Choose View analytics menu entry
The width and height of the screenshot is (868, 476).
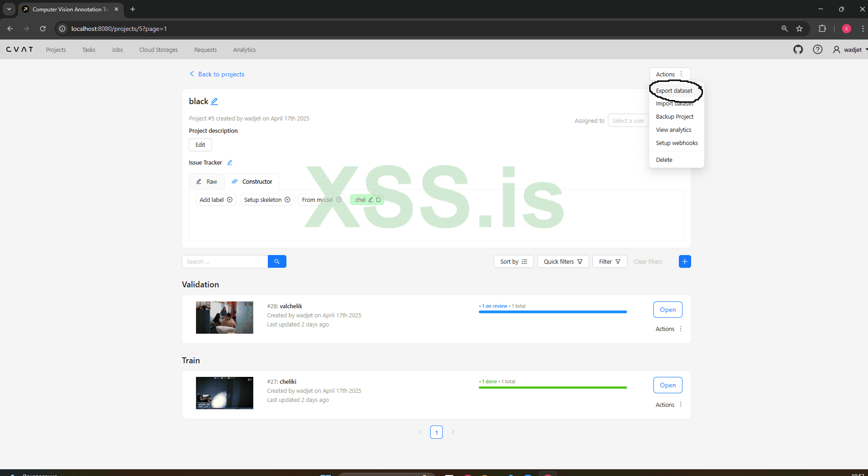point(677,130)
